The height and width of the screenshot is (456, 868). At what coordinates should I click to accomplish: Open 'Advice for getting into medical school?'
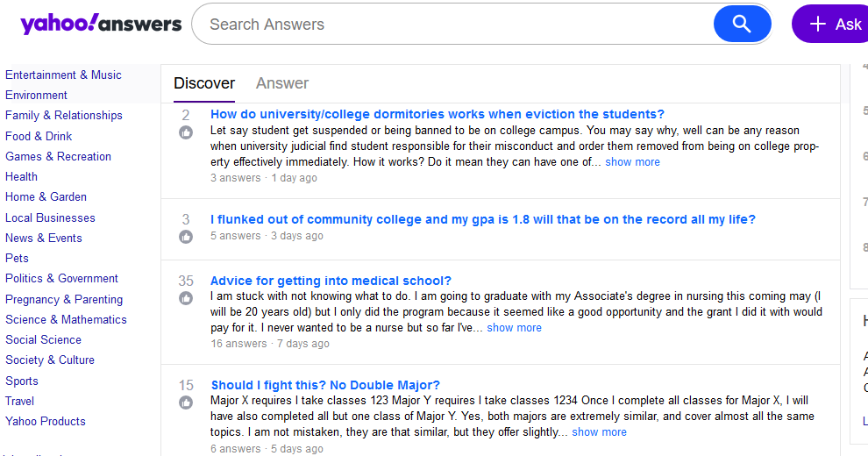331,281
